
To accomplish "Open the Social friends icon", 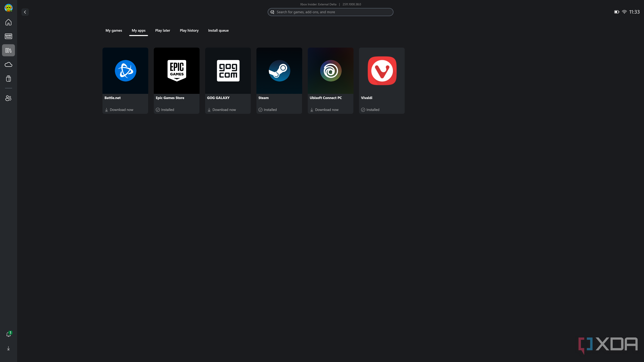I will 9,98.
